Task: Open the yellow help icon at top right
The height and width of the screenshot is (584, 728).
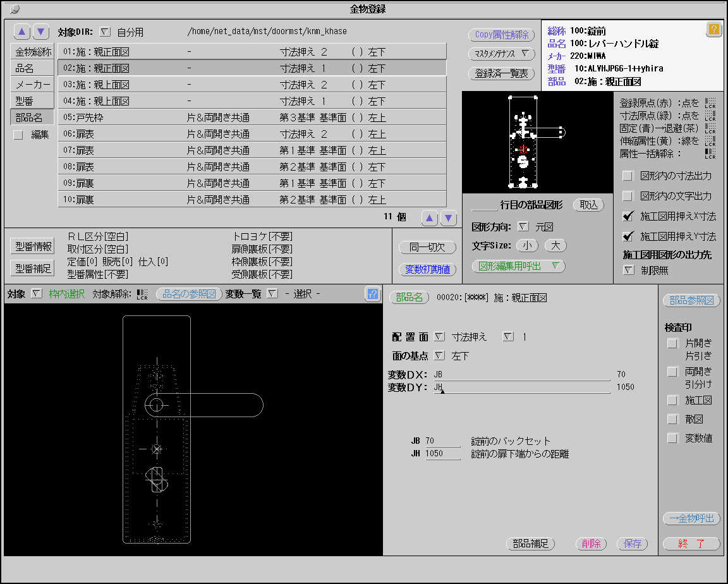Action: [x=713, y=29]
